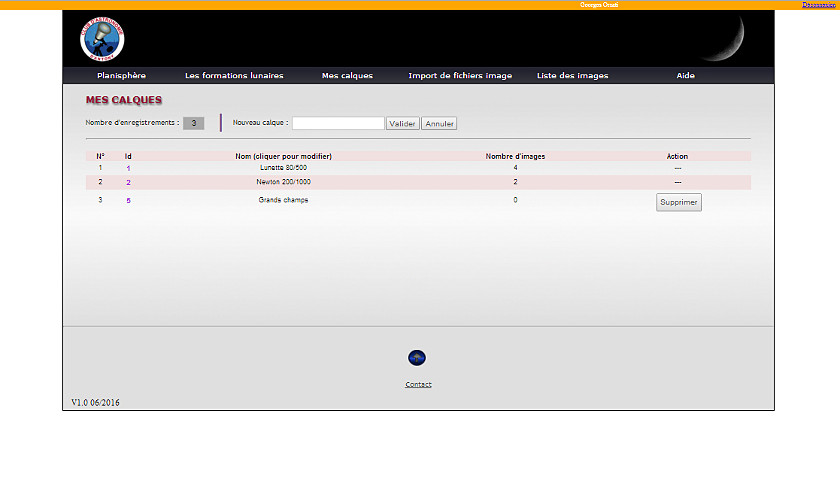The image size is (840, 489).
Task: Open Import de fichiers image page
Action: pos(460,76)
